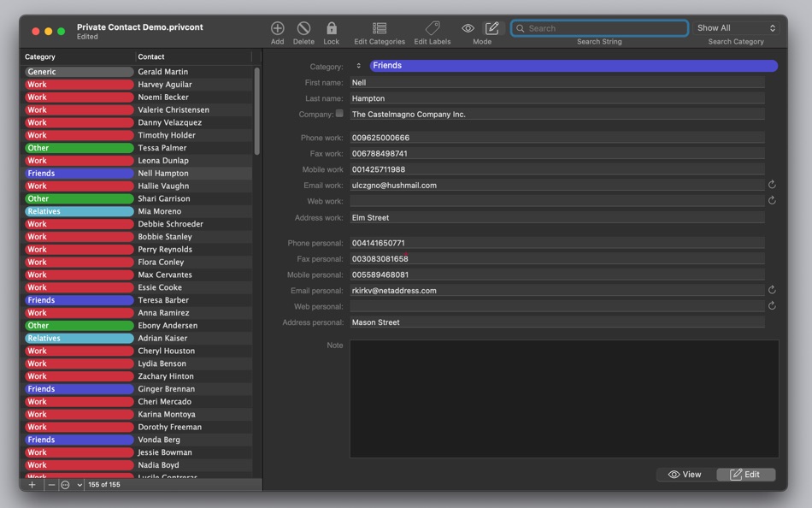Switch to edit mode with the toolbar pencil icon
This screenshot has width=812, height=508.
492,28
